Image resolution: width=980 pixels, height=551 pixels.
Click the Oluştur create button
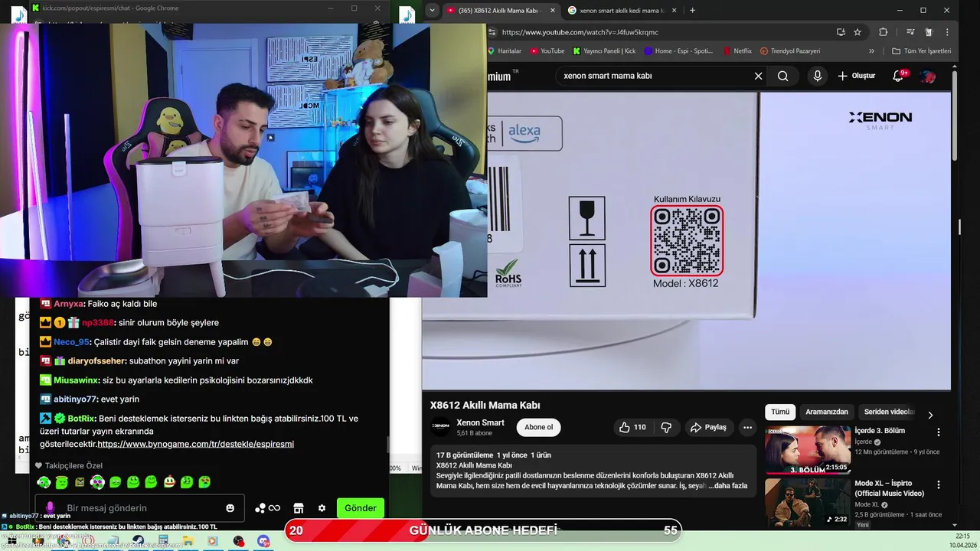857,76
